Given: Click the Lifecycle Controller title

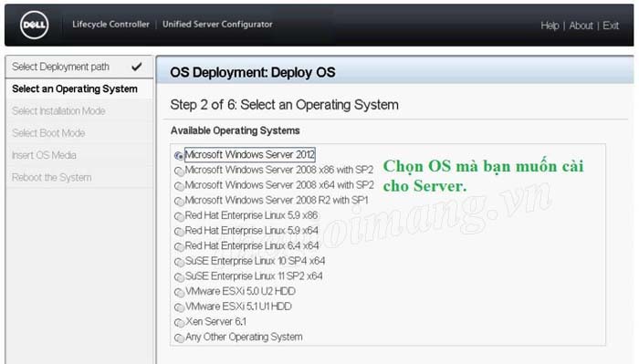Looking at the screenshot, I should coord(110,25).
